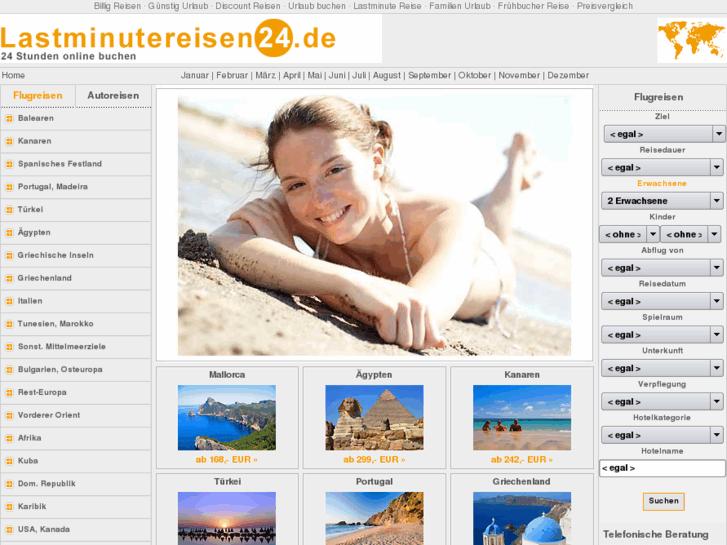The image size is (727, 545).
Task: Click the Mallorca coast thumbnail
Action: [227, 417]
